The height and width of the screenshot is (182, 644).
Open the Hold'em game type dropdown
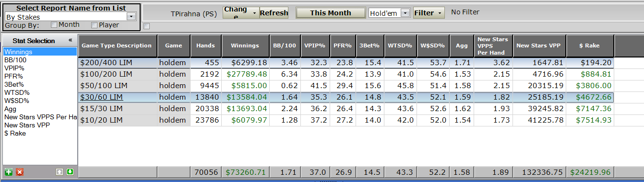(405, 13)
